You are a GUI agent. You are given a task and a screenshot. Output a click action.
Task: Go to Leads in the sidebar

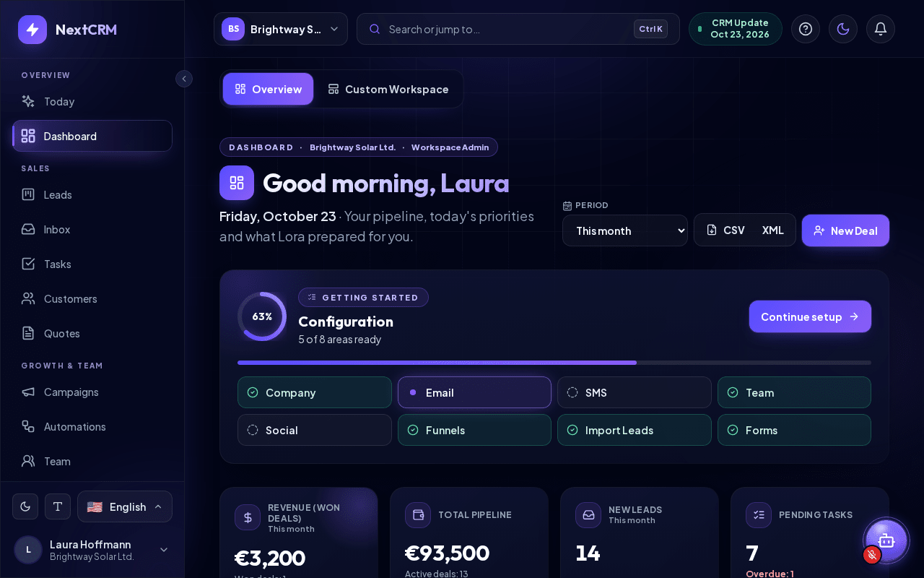(92, 194)
